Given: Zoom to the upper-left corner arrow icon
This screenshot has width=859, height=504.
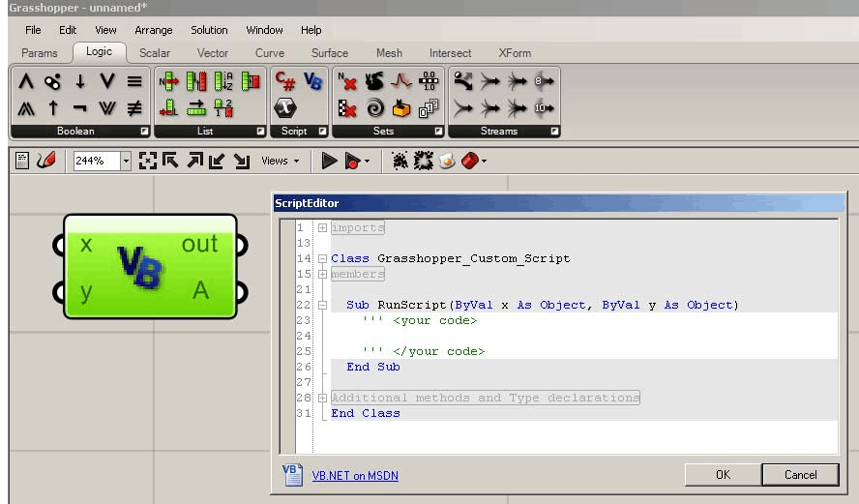Looking at the screenshot, I should pos(170,161).
